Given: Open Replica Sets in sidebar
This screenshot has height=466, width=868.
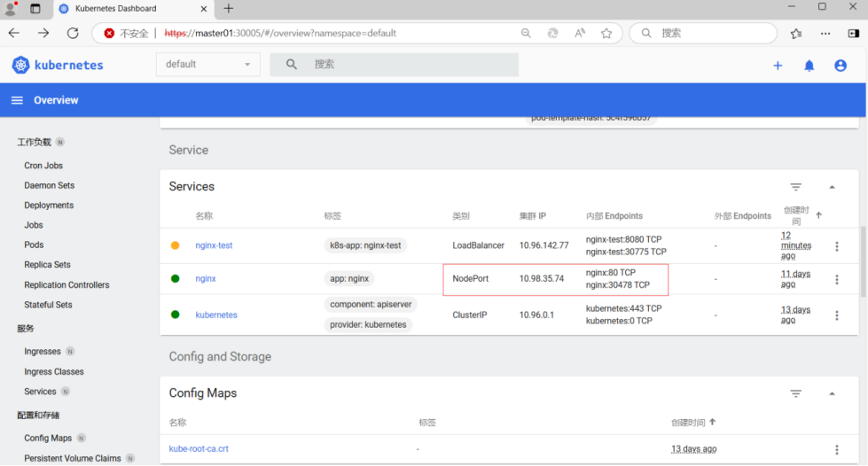Looking at the screenshot, I should pos(47,265).
